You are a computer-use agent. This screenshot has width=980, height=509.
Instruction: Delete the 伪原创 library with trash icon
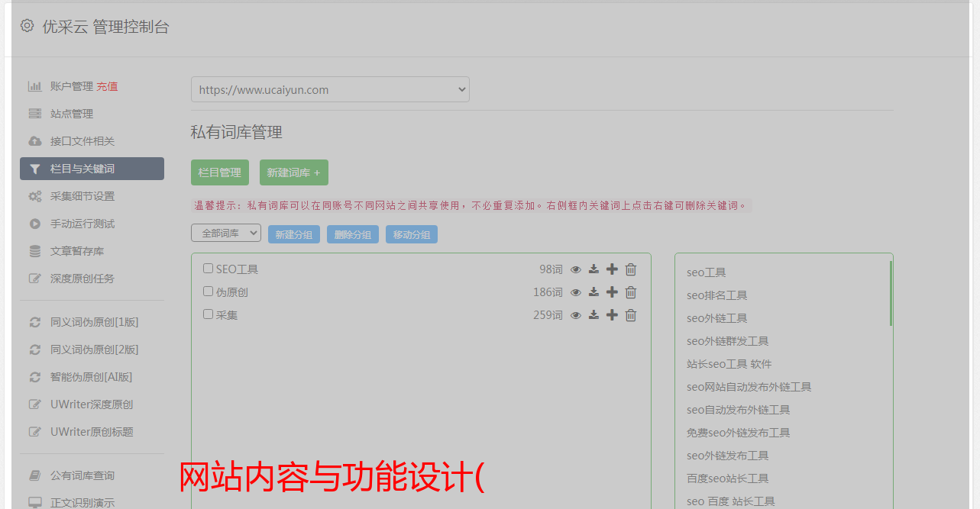tap(631, 292)
